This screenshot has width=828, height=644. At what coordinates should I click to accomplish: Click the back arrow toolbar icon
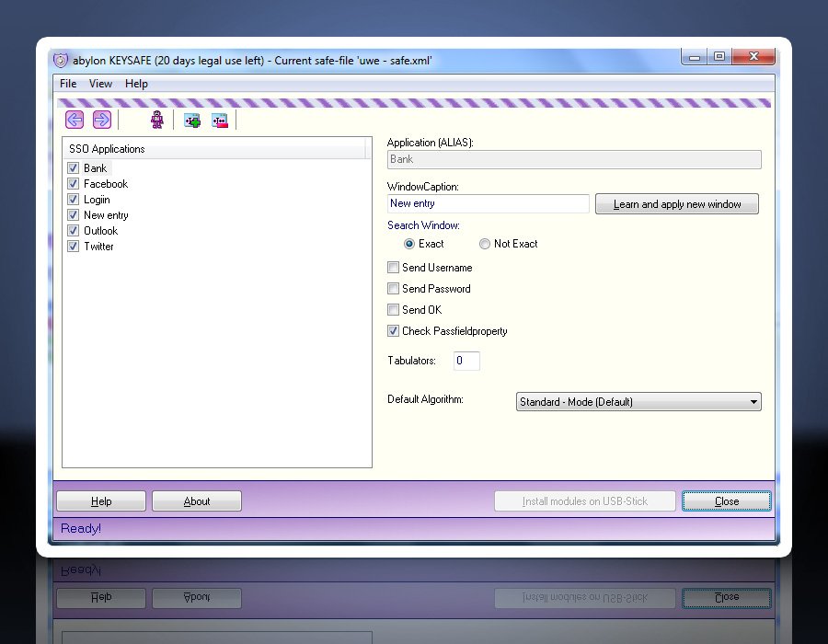click(75, 120)
